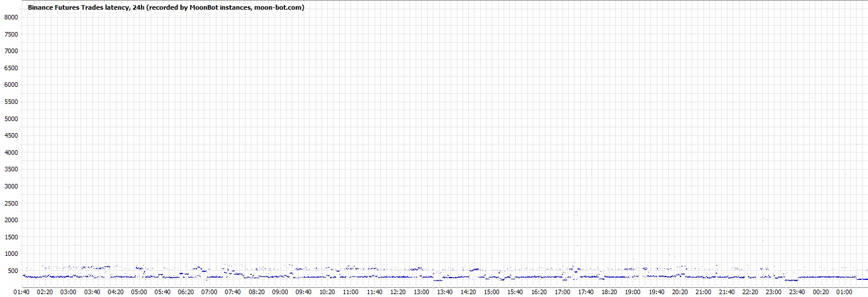Pick the 2000 y-axis label

pos(11,220)
